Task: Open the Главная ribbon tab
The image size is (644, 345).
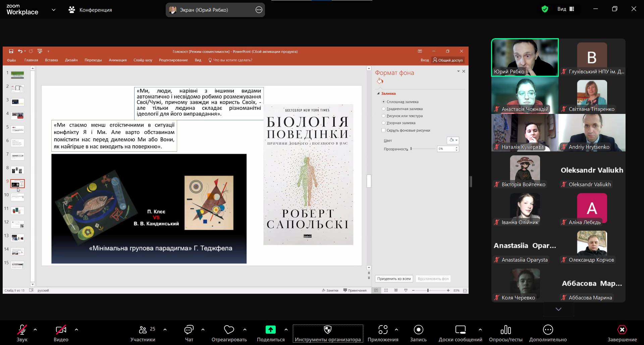Action: coord(31,60)
